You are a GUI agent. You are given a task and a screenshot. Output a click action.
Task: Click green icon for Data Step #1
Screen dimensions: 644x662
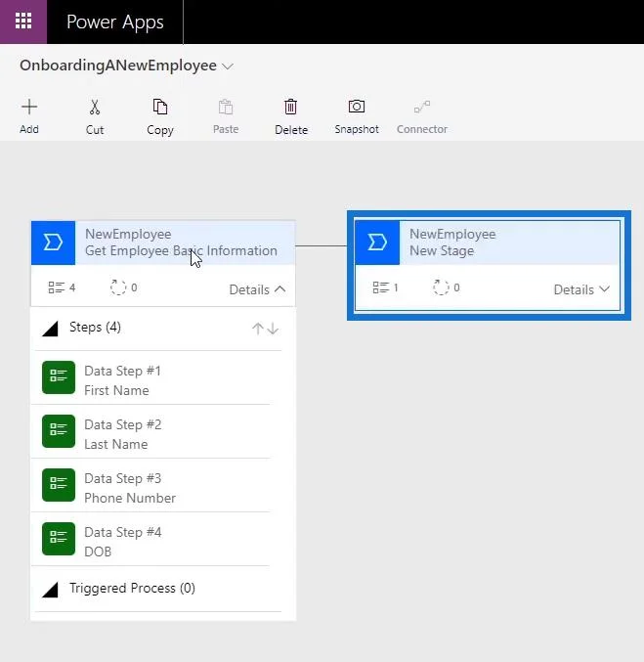(59, 377)
